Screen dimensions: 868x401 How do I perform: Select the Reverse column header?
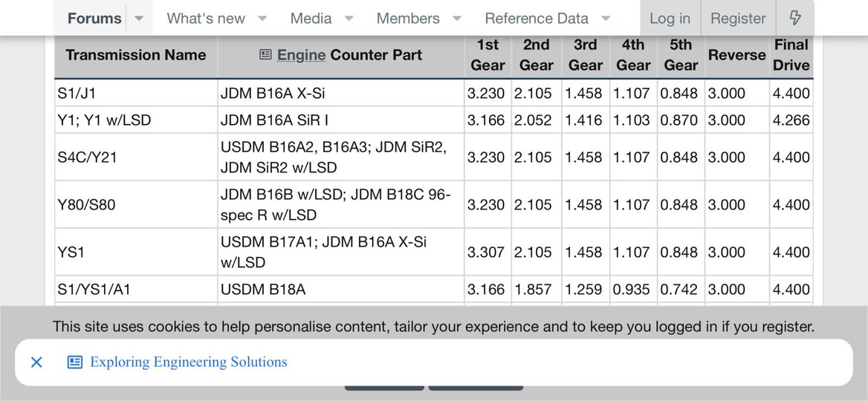(736, 55)
